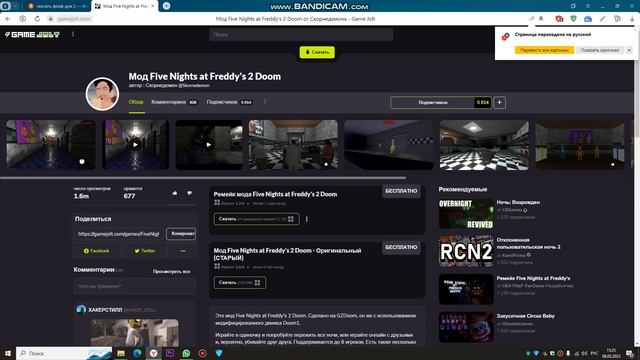Open the checkered-floor office screenshot thumbnail

(293, 144)
